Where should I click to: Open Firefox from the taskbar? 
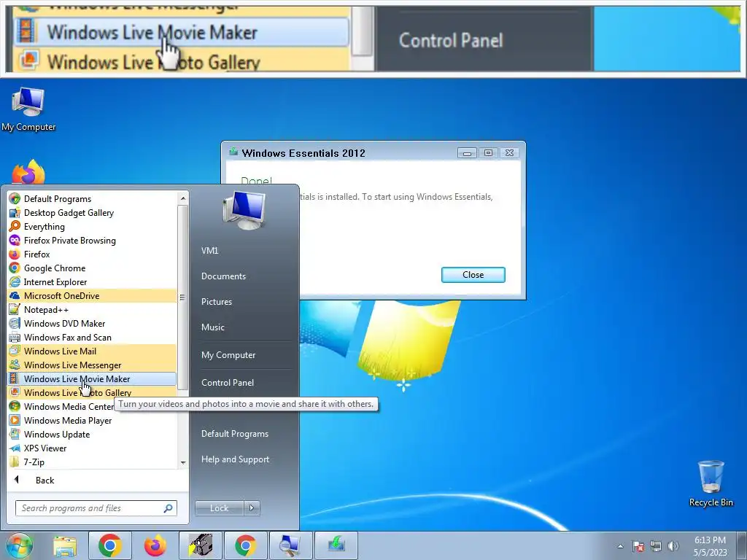tap(155, 545)
